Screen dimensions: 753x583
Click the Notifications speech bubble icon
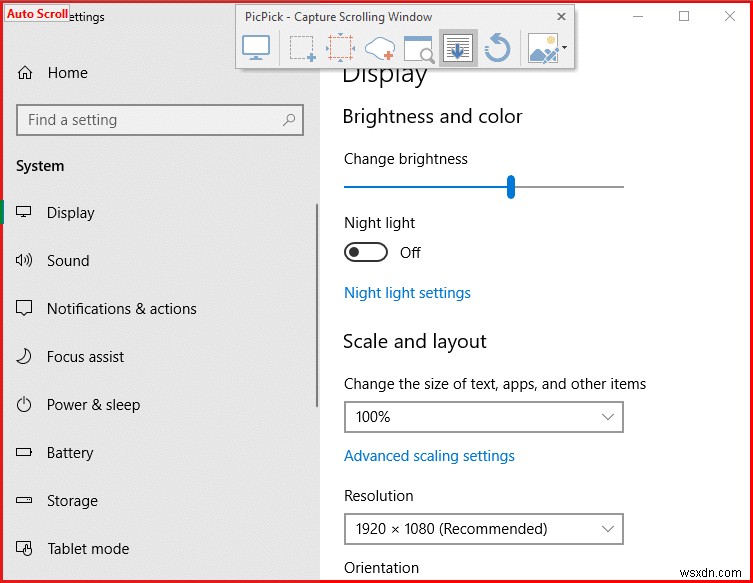tap(24, 308)
